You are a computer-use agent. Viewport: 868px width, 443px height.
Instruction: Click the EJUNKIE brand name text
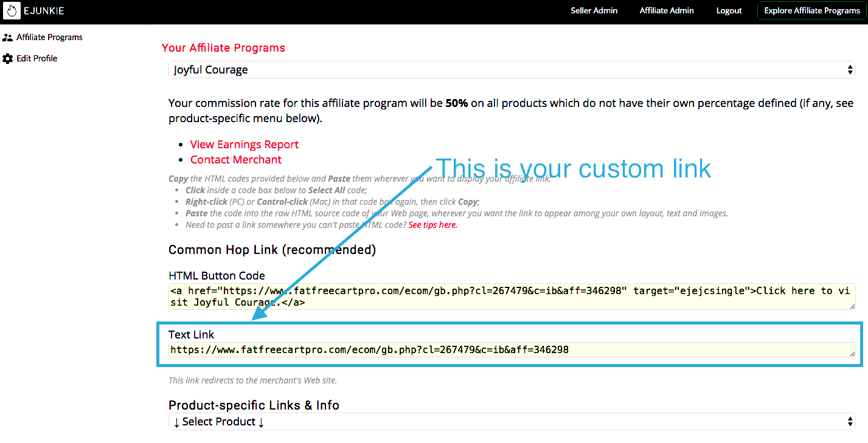(44, 10)
